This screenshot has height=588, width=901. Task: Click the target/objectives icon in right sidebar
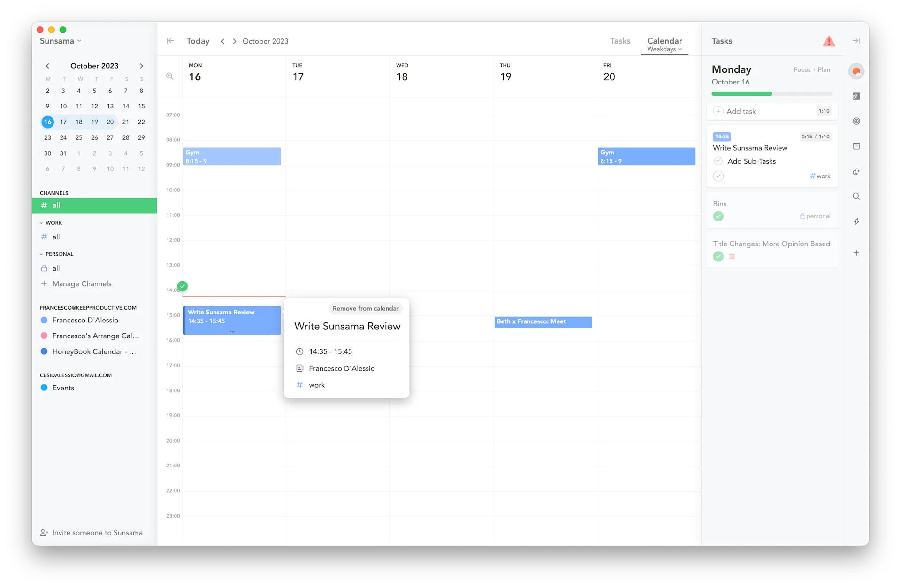856,121
